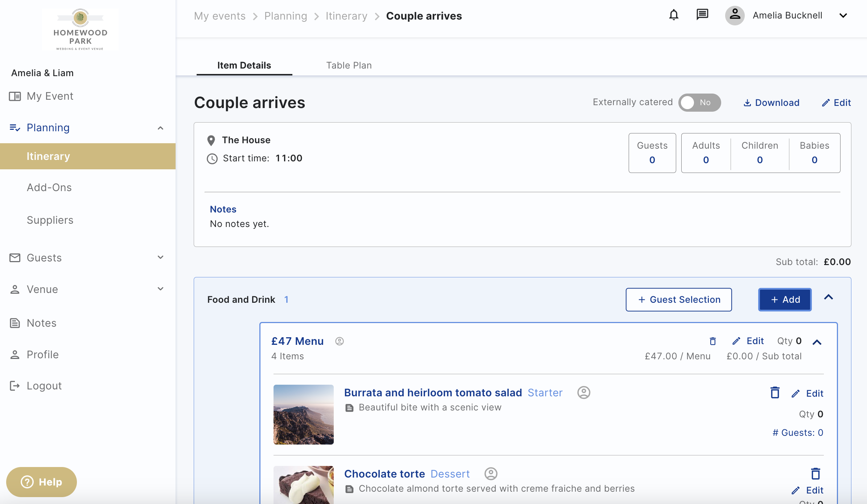Go to Itinerary breadcrumb

pyautogui.click(x=346, y=16)
